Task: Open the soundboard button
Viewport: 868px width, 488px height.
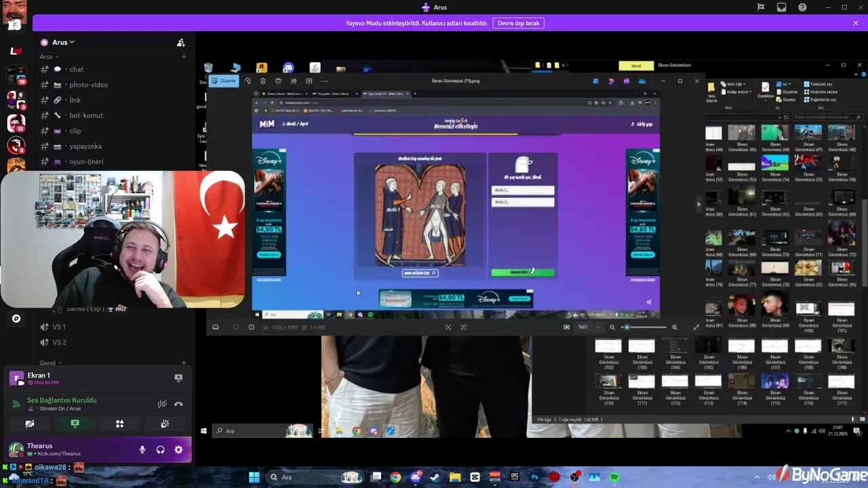Action: (x=165, y=424)
